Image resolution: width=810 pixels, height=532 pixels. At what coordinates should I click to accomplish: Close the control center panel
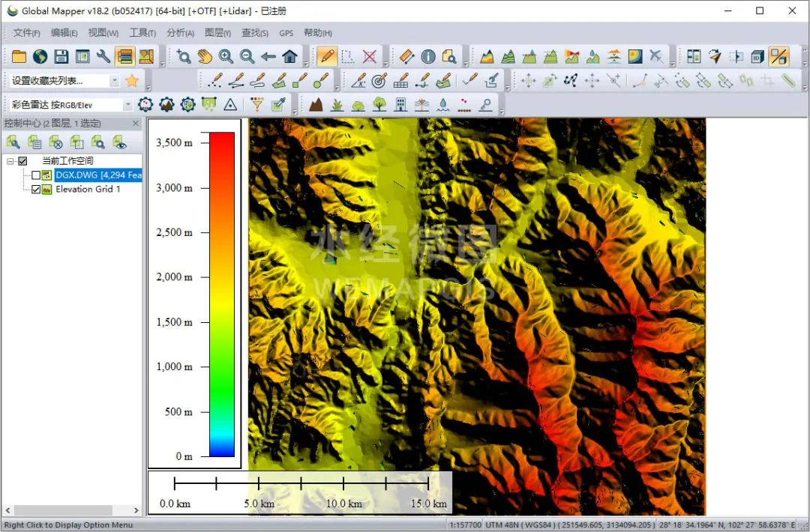coord(135,124)
